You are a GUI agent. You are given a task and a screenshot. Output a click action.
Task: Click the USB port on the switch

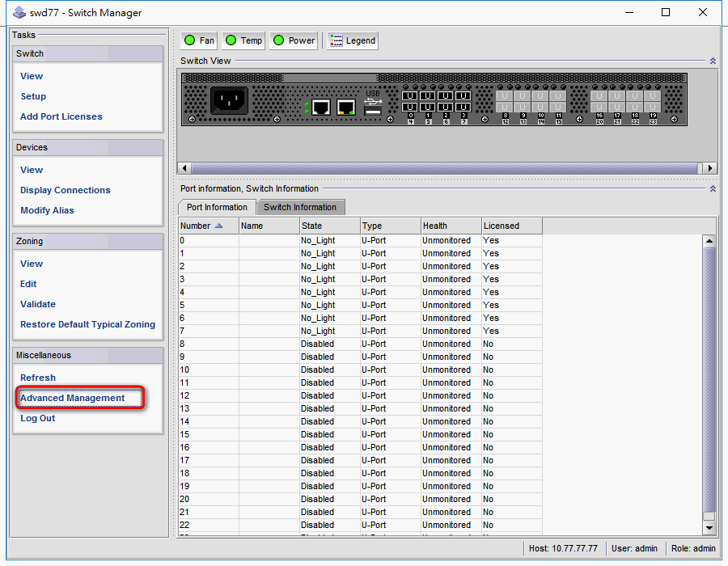point(373,111)
